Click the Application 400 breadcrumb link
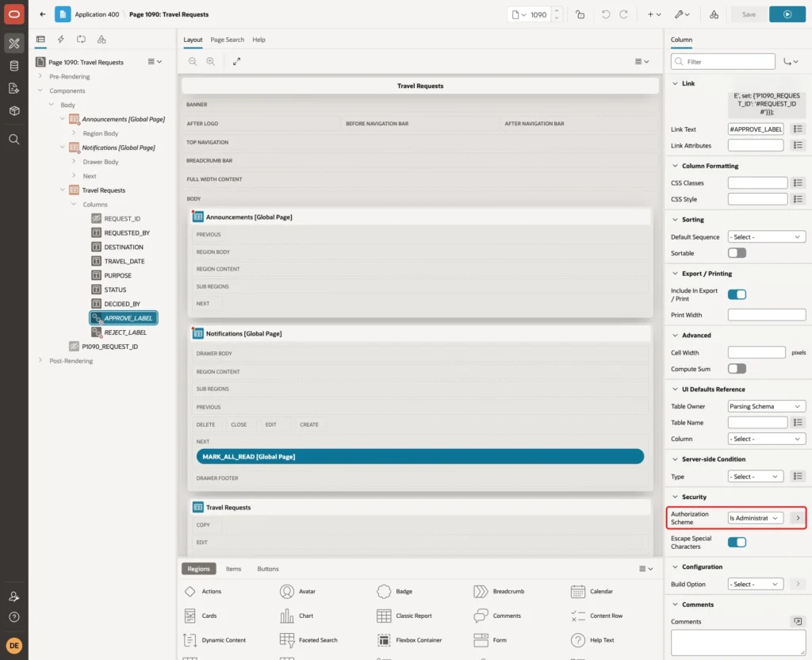The height and width of the screenshot is (660, 812). (x=97, y=14)
